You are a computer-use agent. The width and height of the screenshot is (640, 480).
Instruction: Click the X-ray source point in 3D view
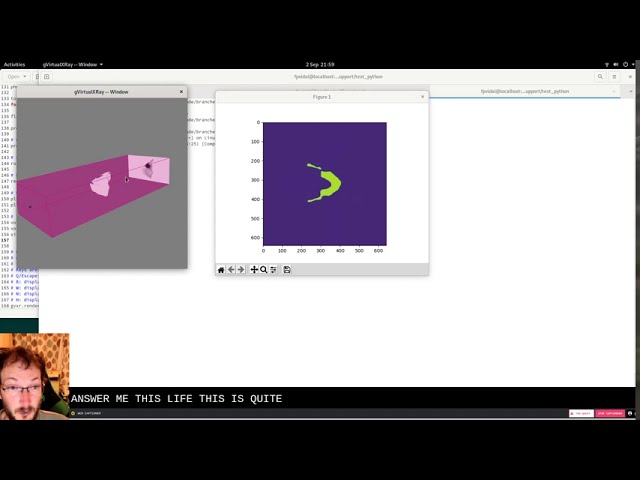[30, 207]
